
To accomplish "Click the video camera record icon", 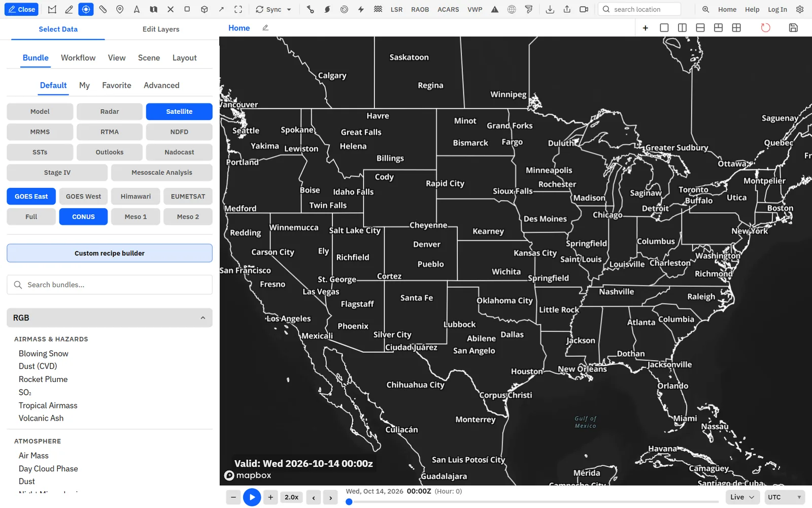I will tap(584, 9).
